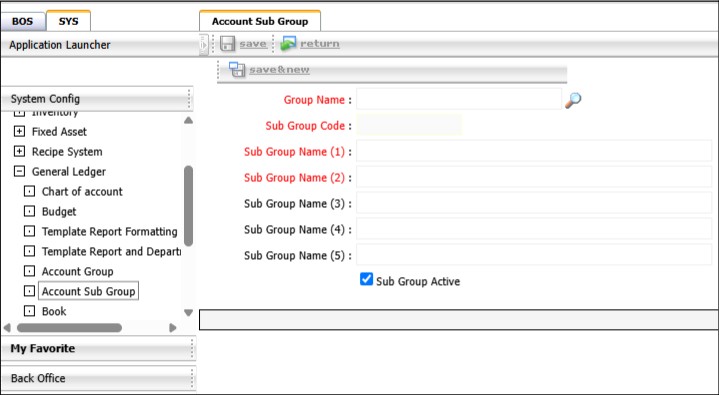Open Group Name lookup magnifier icon
Viewport: 719px width, 395px height.
tap(573, 100)
